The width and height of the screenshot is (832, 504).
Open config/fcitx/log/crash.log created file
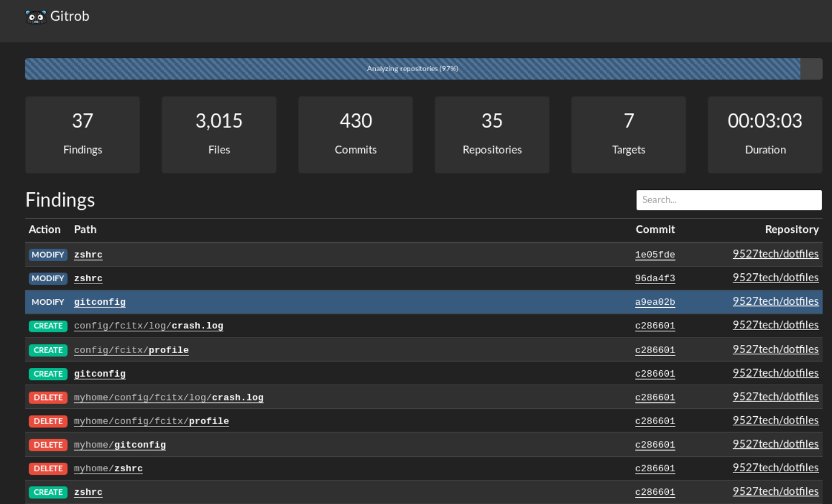148,325
